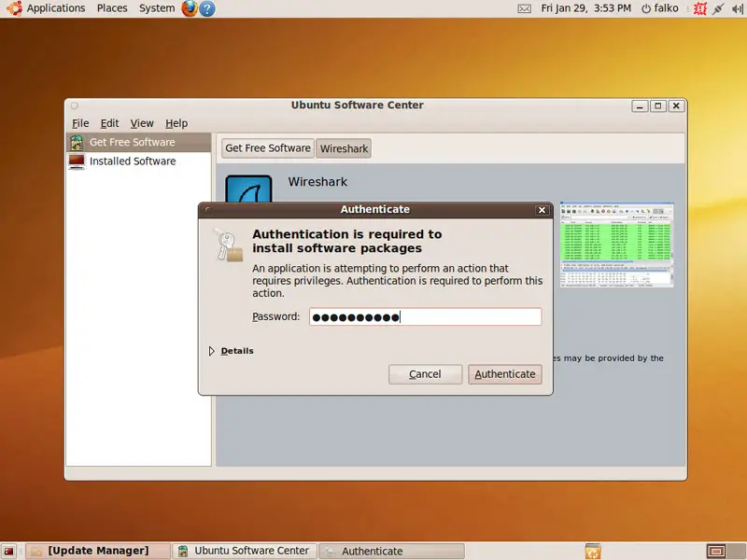Screen dimensions: 747x560
Task: Click the Wireshark shark fin app icon
Action: coord(248,189)
